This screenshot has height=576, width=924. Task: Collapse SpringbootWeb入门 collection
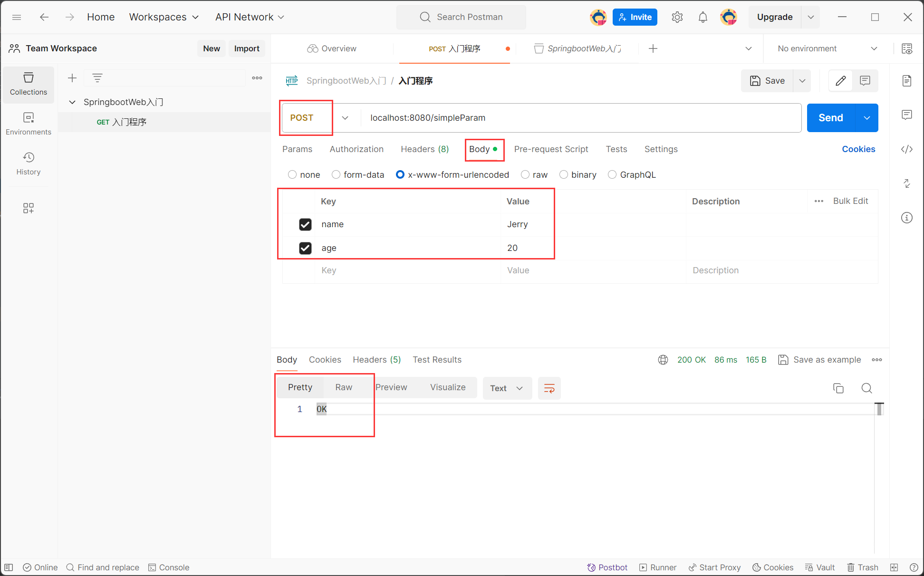pyautogui.click(x=72, y=102)
